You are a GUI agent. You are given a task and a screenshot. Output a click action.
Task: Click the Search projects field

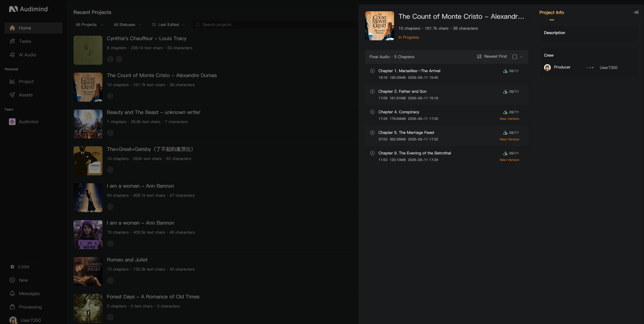[x=275, y=24]
